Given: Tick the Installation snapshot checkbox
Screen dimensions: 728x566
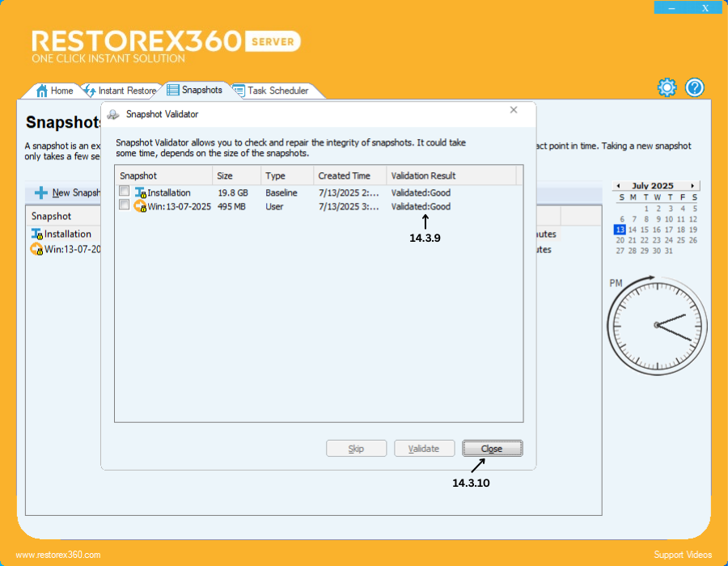Looking at the screenshot, I should [124, 191].
